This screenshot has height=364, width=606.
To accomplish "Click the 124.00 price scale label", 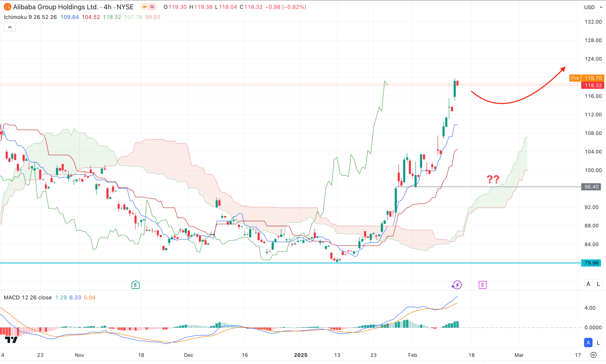I will (593, 59).
